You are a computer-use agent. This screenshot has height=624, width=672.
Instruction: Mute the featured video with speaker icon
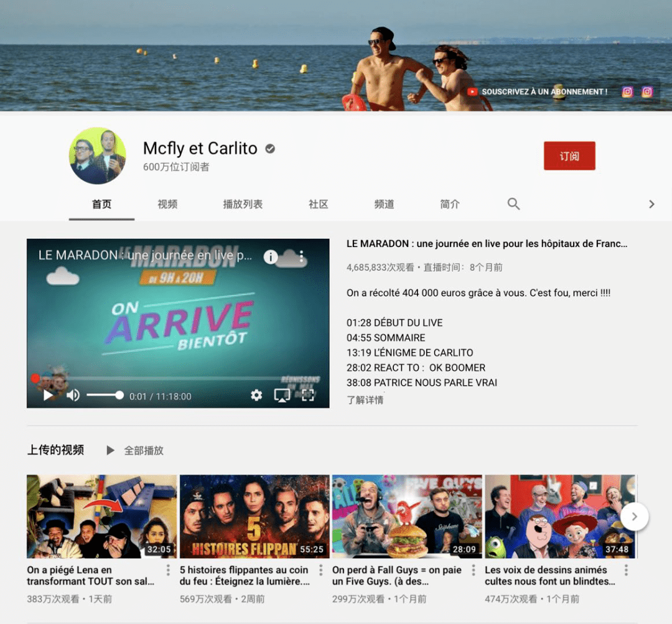pos(73,395)
